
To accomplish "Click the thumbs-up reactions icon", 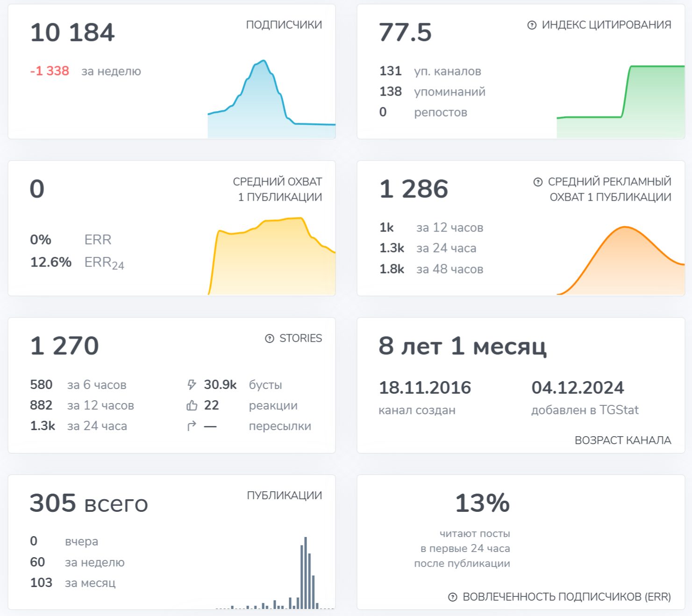I will (192, 405).
